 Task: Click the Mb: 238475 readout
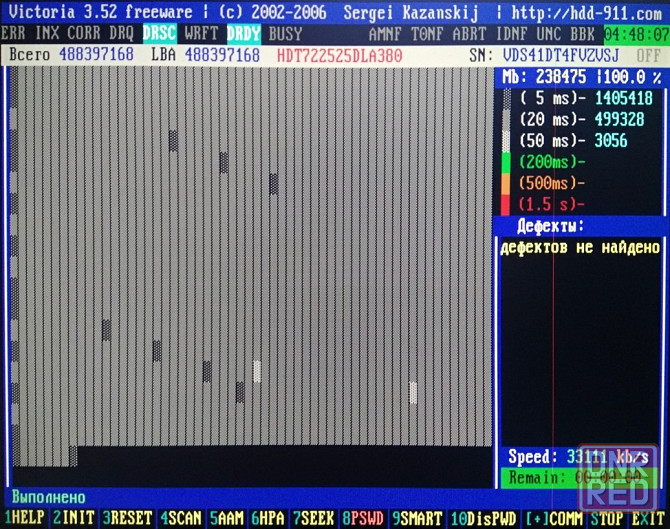point(544,77)
